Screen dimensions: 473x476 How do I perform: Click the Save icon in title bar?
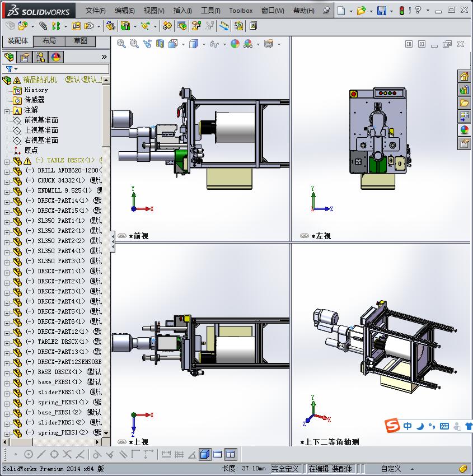pyautogui.click(x=382, y=11)
